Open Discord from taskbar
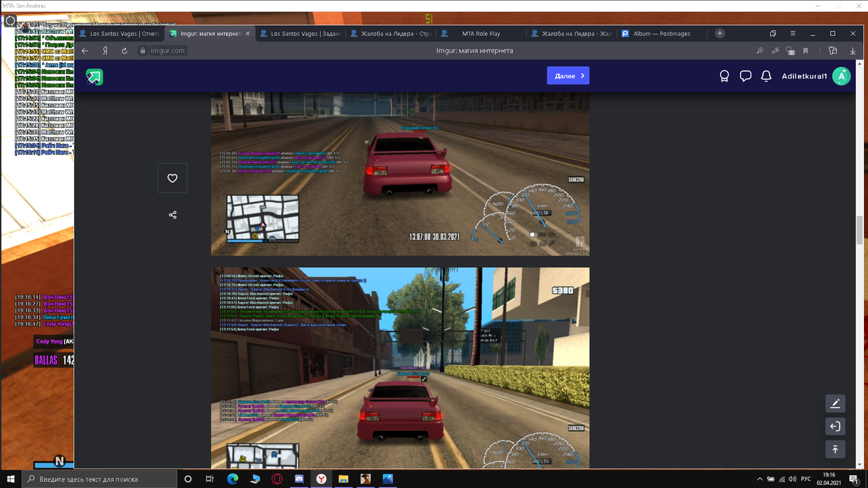 tap(299, 479)
